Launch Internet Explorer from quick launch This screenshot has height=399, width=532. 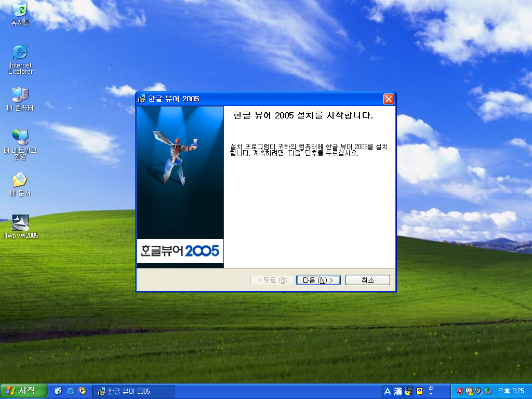[x=70, y=391]
